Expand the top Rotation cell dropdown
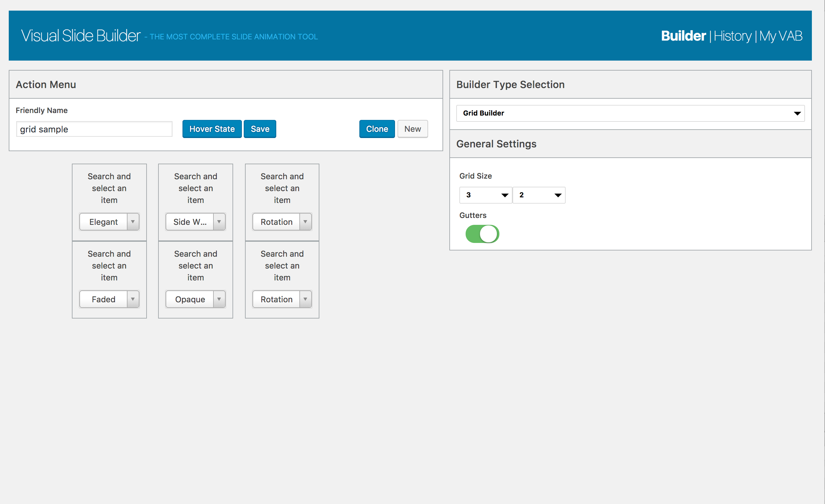This screenshot has width=825, height=504. point(282,221)
